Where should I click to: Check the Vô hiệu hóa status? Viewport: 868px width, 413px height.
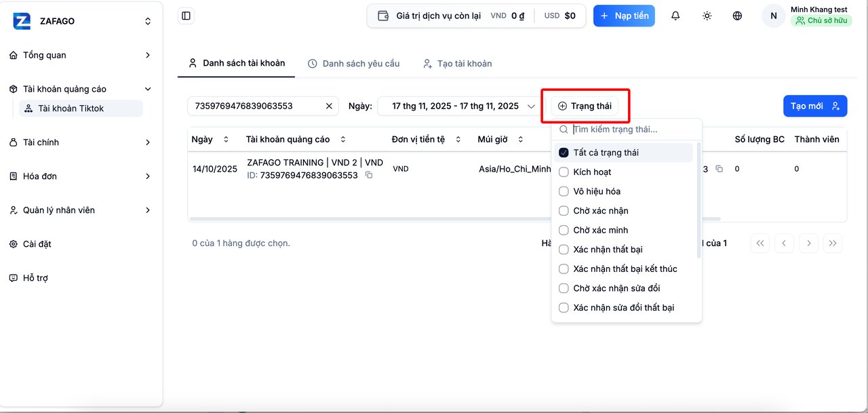[x=564, y=191]
